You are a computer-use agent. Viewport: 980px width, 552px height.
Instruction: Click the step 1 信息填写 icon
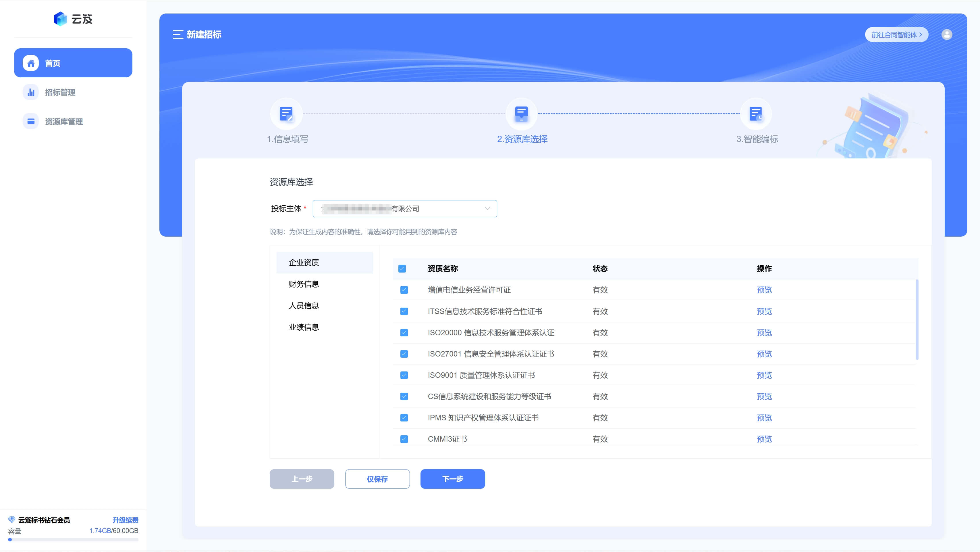click(286, 114)
